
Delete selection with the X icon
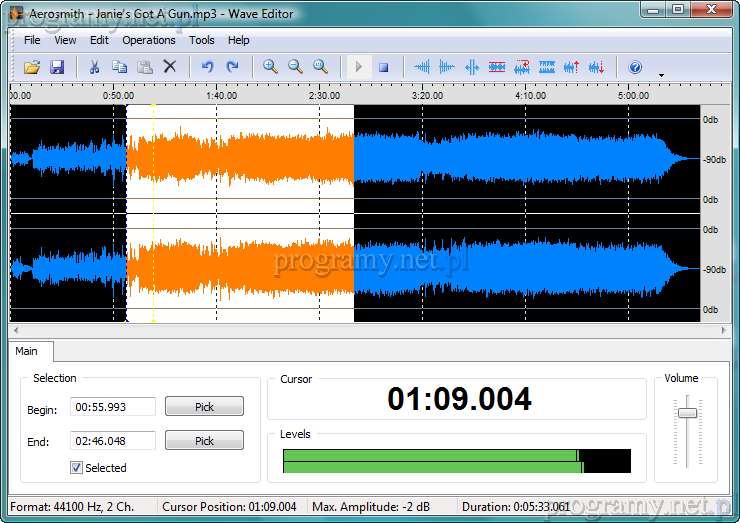point(170,67)
